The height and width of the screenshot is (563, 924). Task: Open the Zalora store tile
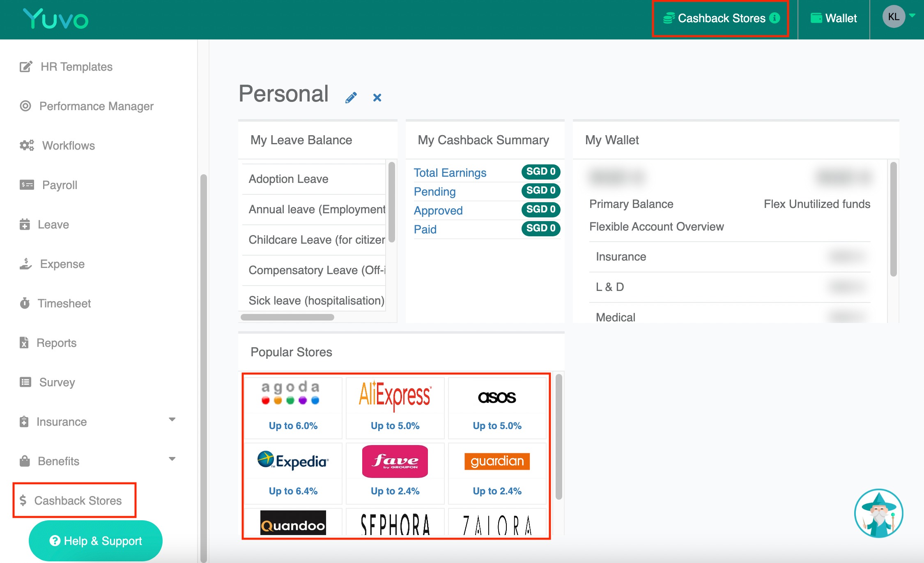(497, 522)
